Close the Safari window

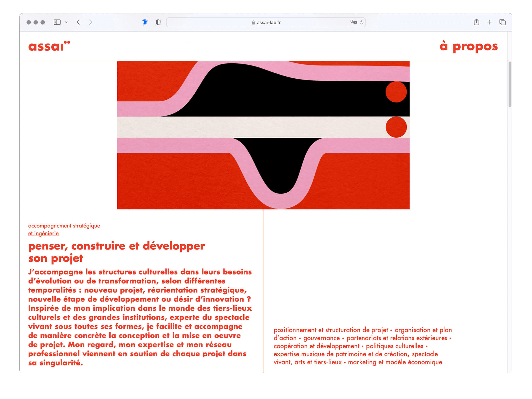pos(29,22)
